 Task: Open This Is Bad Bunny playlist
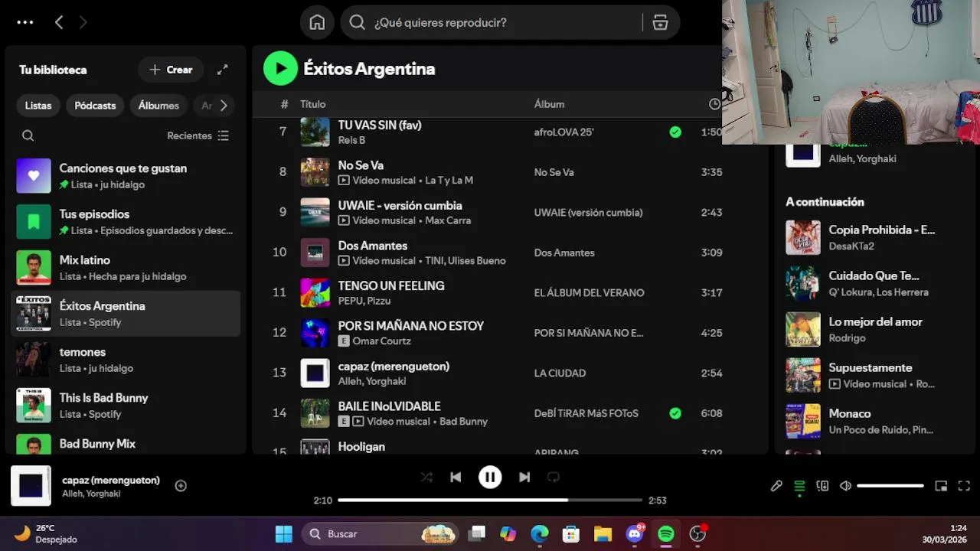tap(126, 406)
